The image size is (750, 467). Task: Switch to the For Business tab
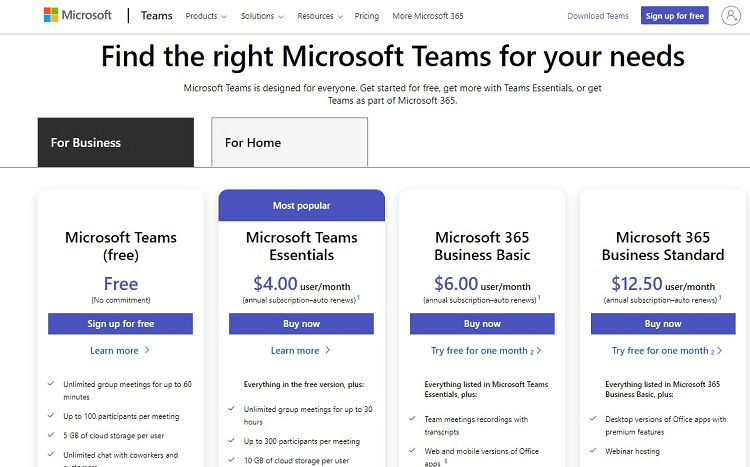[x=116, y=142]
